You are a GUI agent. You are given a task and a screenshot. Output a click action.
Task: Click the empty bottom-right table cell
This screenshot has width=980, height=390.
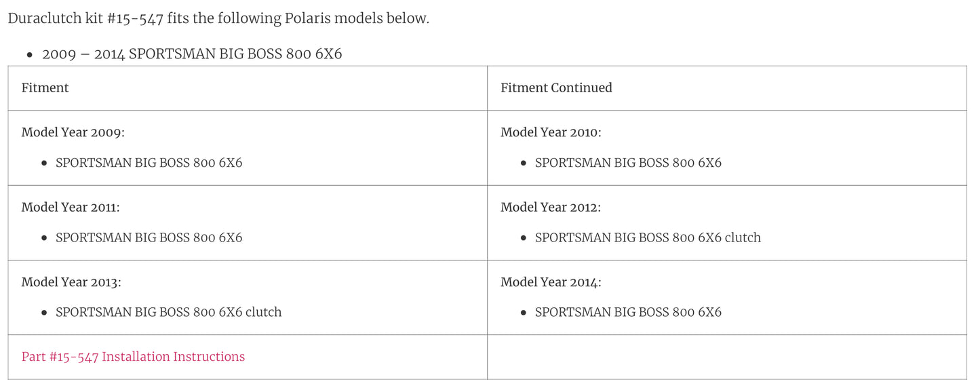point(726,357)
